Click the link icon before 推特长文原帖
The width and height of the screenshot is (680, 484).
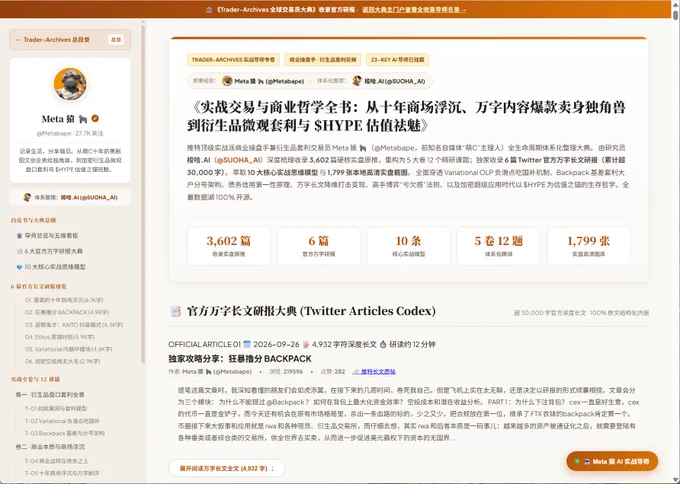click(356, 372)
